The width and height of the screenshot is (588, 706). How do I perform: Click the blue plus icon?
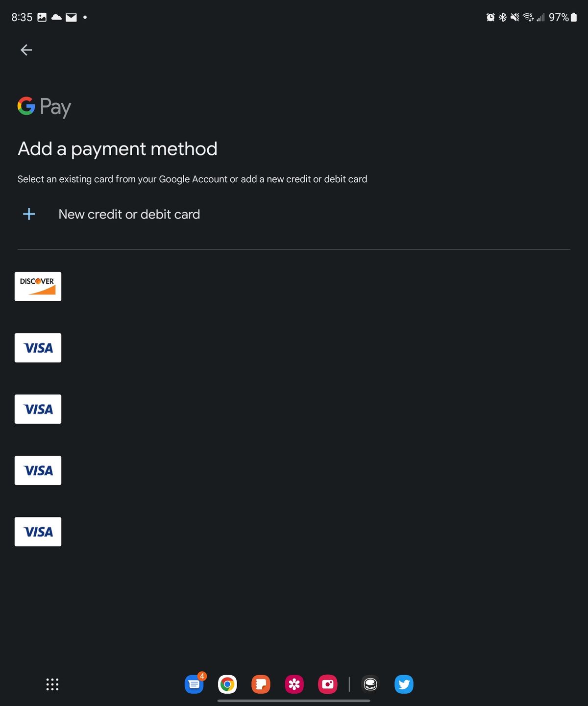click(x=29, y=214)
